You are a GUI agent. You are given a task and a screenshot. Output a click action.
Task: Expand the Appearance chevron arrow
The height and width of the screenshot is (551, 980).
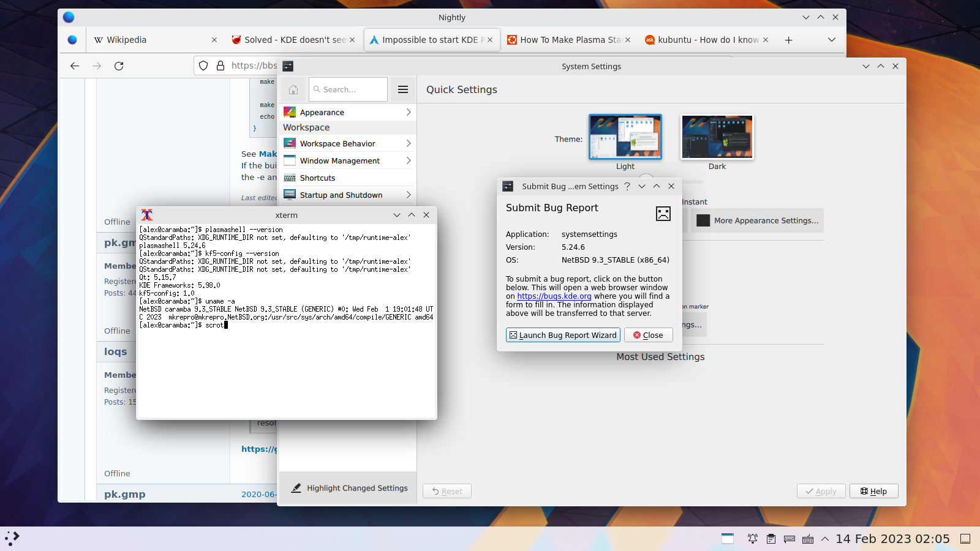coord(409,113)
